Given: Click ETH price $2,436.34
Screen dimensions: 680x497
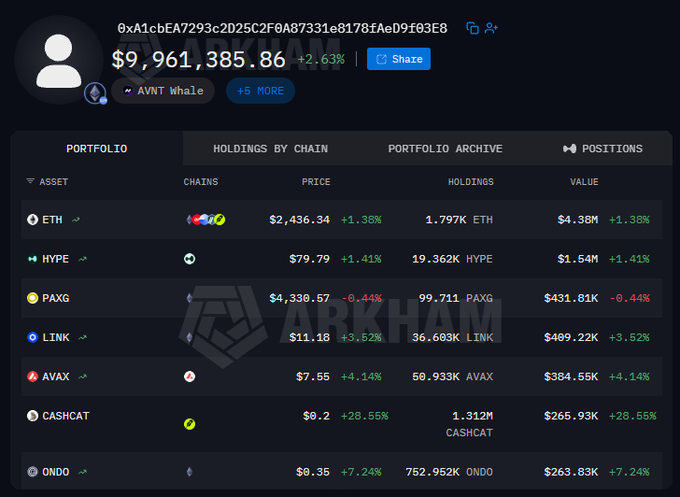Looking at the screenshot, I should (x=299, y=220).
